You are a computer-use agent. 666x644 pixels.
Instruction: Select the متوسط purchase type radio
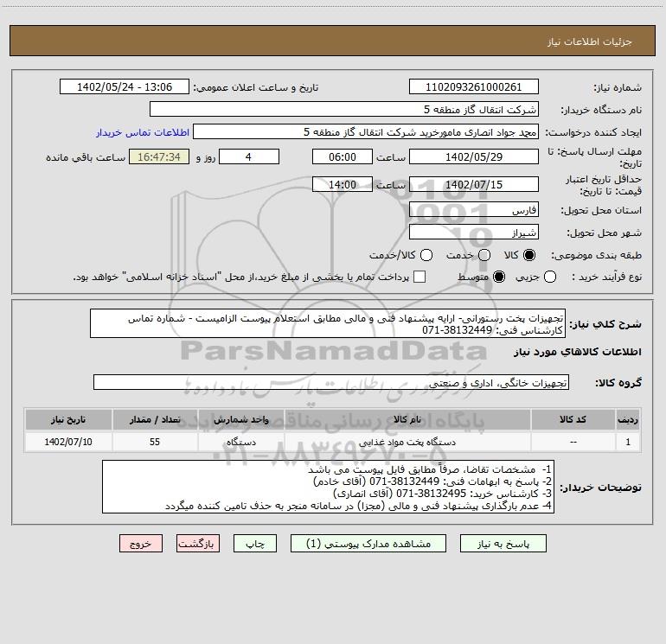499,277
